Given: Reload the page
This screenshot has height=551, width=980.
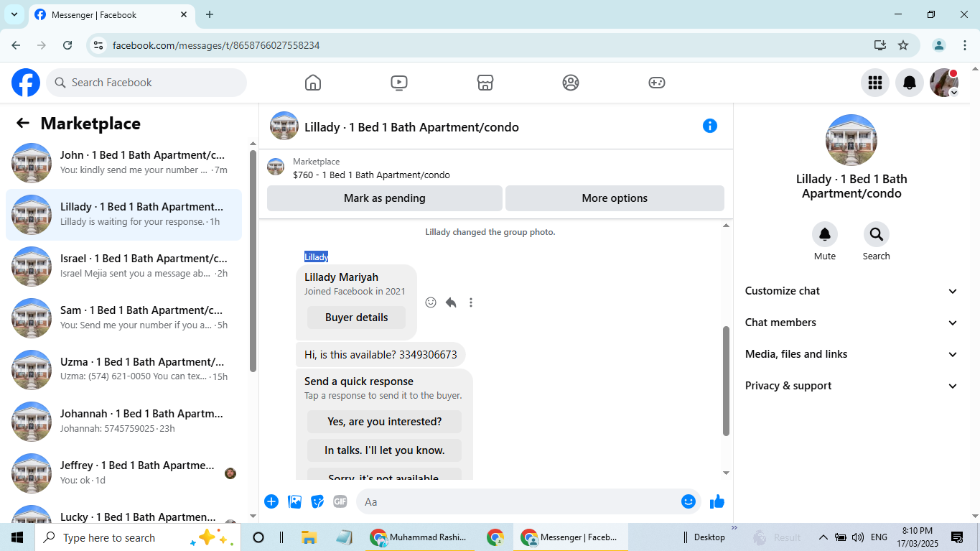Looking at the screenshot, I should pos(67,45).
